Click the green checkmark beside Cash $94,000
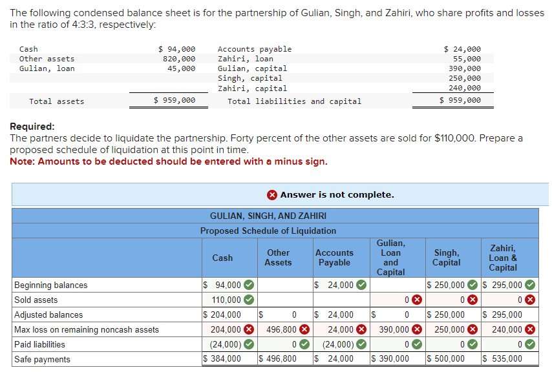Screen dimensions: 552x392 248,284
